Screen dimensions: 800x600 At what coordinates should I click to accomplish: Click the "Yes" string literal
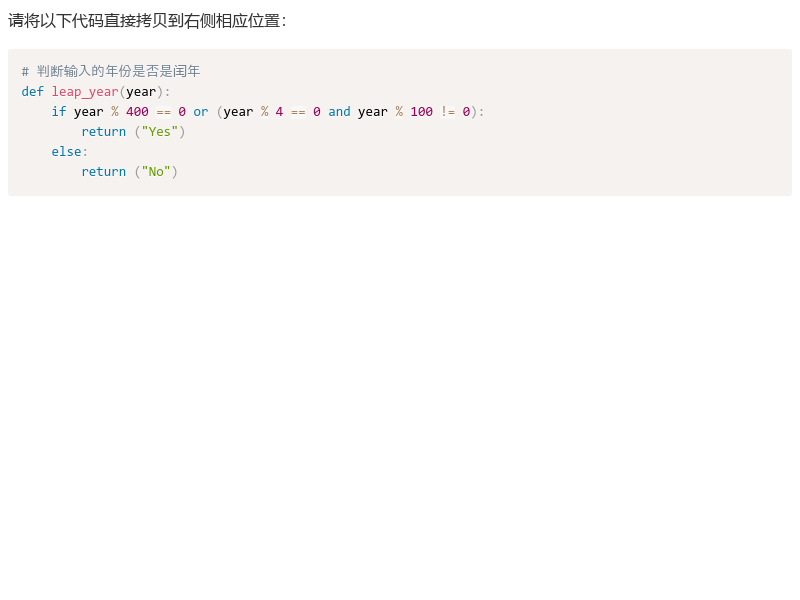(x=160, y=132)
